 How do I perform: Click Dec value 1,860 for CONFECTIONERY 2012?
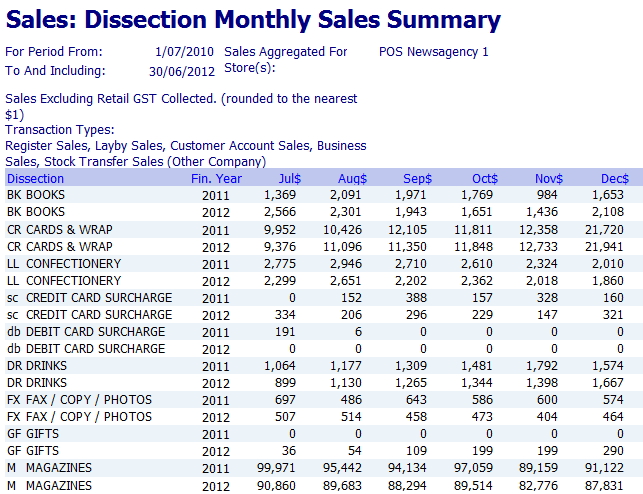coord(608,281)
